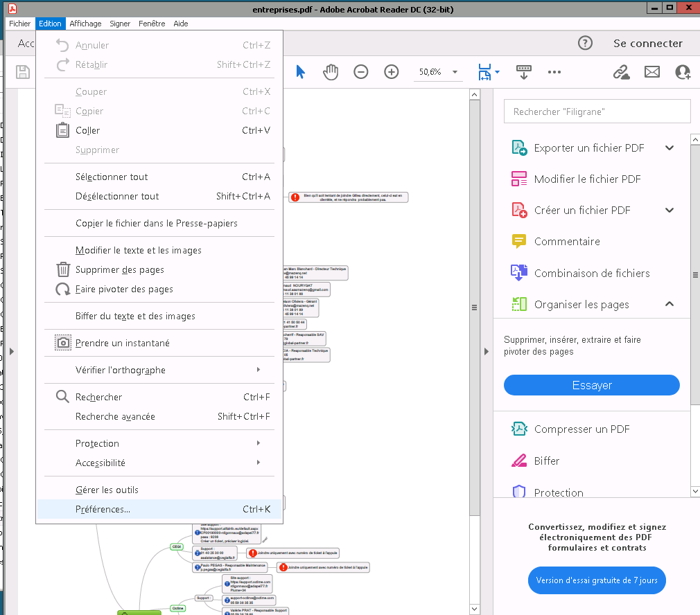Screen dimensions: 700x615
Task: Click the Essayer button
Action: point(591,385)
